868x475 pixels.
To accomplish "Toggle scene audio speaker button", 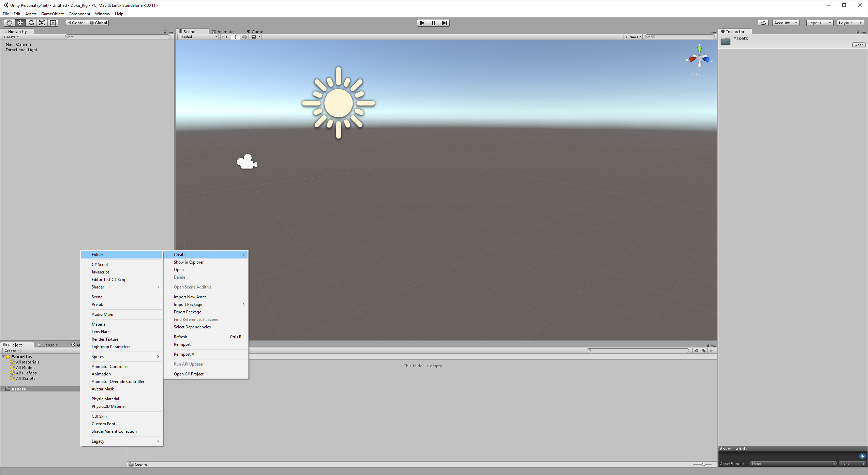I will click(x=244, y=37).
